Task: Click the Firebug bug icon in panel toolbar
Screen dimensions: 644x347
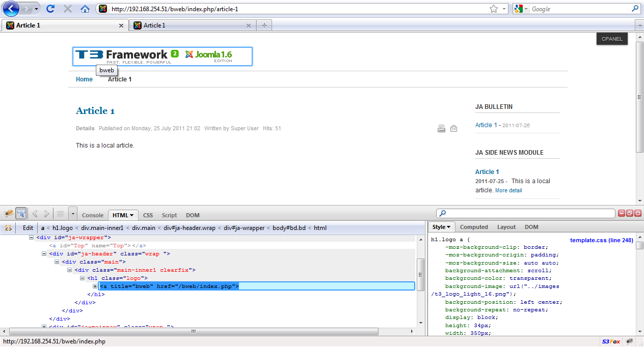Action: pos(9,213)
